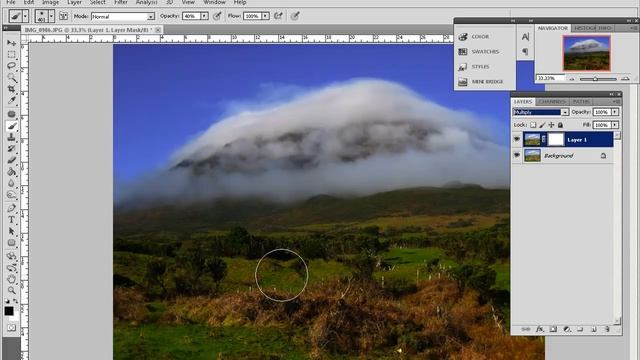Click the Link layers icon
This screenshot has width=640, height=360.
click(526, 329)
